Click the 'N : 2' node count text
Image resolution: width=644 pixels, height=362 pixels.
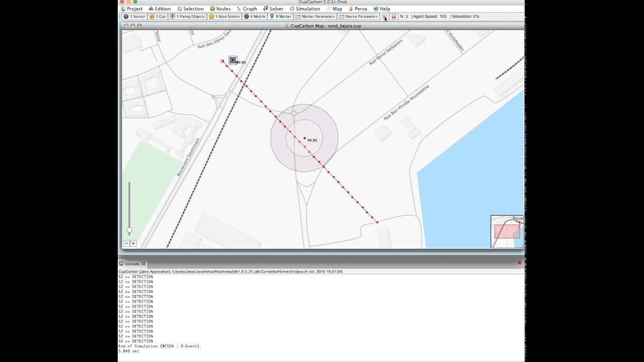click(x=404, y=17)
